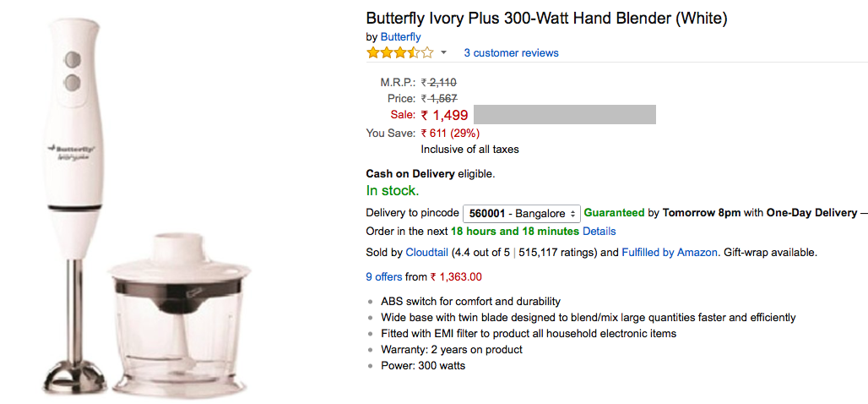Click the upper button on the blender

tap(73, 60)
